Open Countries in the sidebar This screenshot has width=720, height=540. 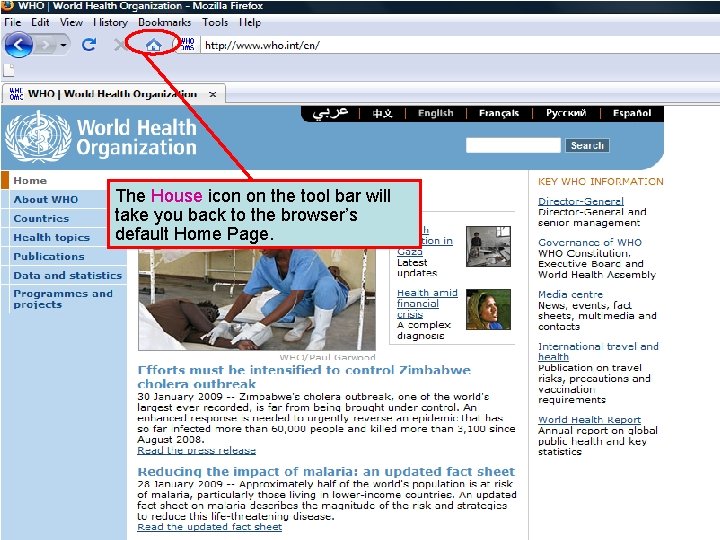[41, 218]
